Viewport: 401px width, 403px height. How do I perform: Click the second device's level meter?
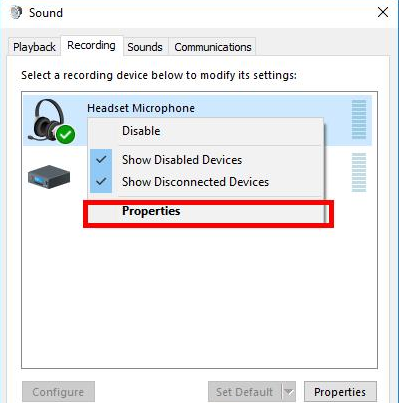click(359, 172)
